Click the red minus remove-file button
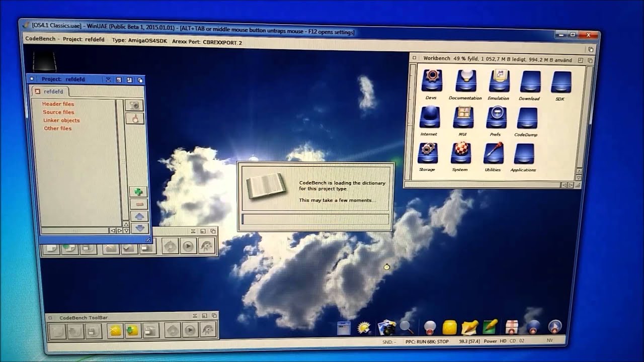Image resolution: width=644 pixels, height=362 pixels. [x=139, y=204]
